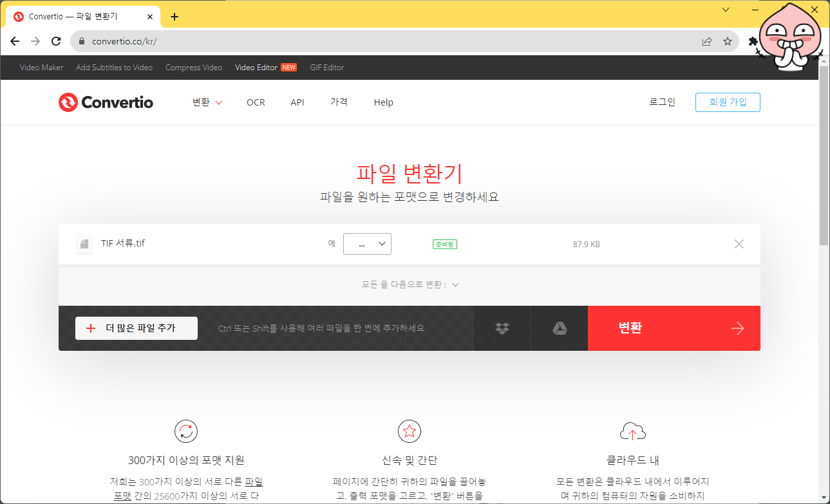
Task: Select the Dropbox upload icon
Action: click(502, 328)
